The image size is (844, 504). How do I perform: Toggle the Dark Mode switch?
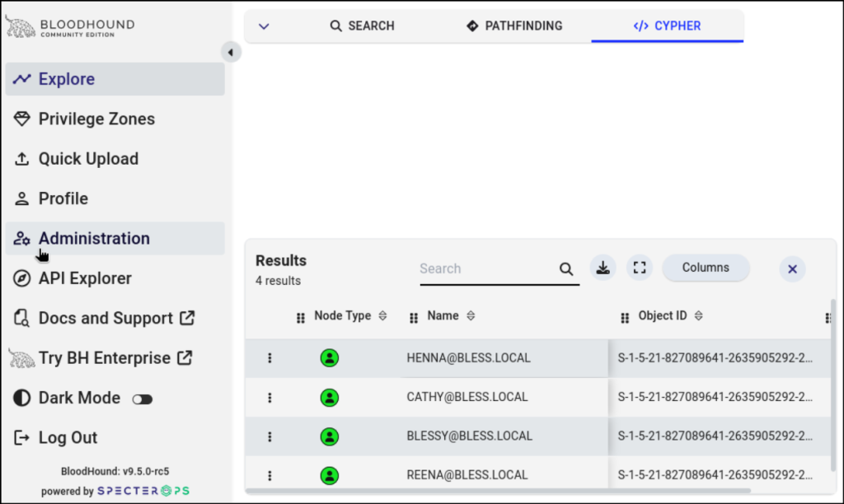click(x=143, y=399)
